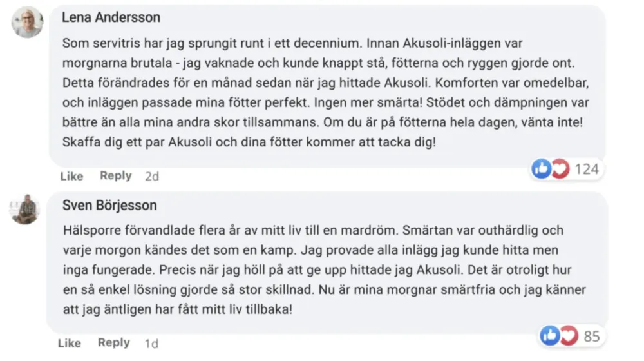Like Lena Andersson's comment
This screenshot has height=361, width=644.
pos(72,176)
